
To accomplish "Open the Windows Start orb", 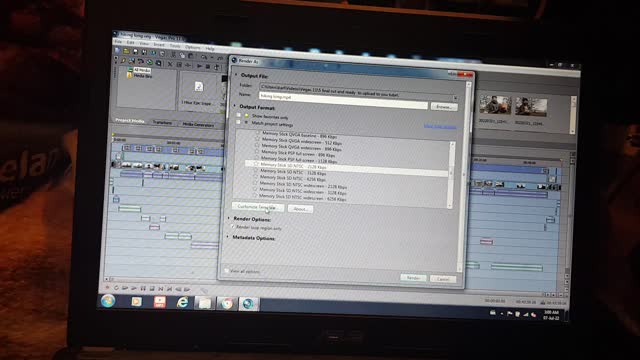I will [108, 301].
